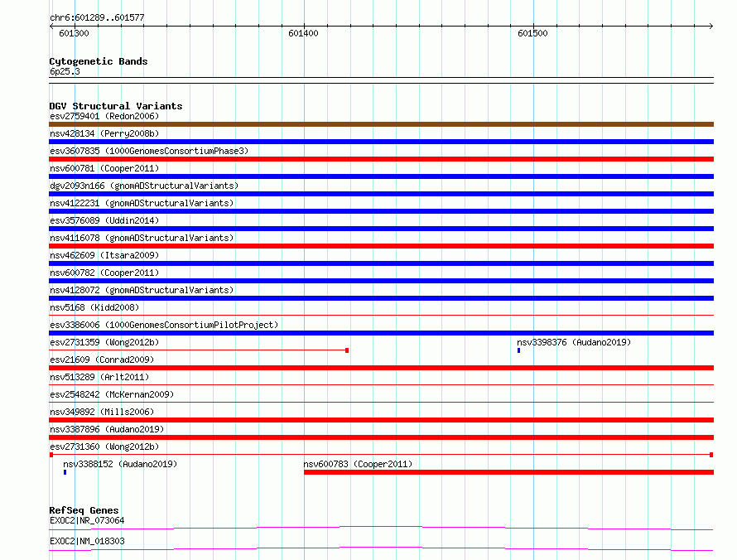The width and height of the screenshot is (737, 560).
Task: Click magenta gene line of EXOC2|NM_018303
Action: coord(381,548)
